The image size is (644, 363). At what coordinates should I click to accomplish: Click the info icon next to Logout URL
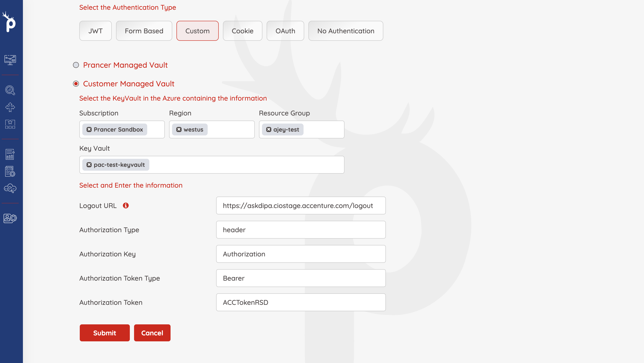point(126,205)
